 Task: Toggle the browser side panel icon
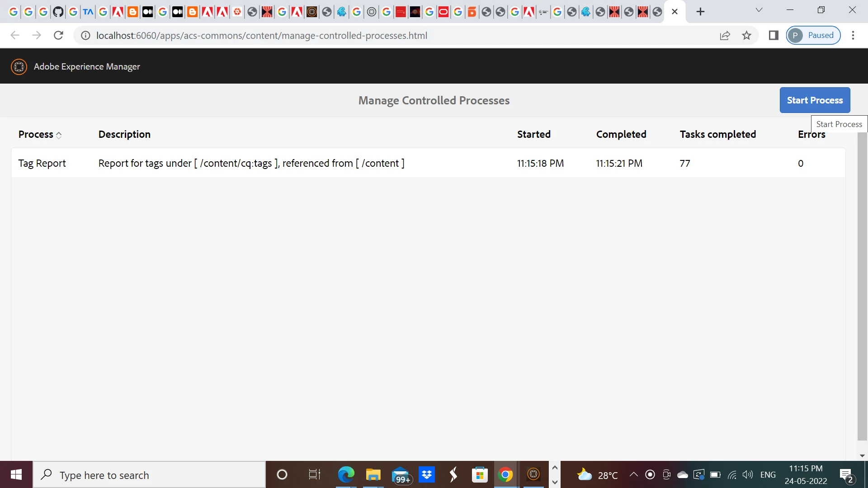(774, 35)
